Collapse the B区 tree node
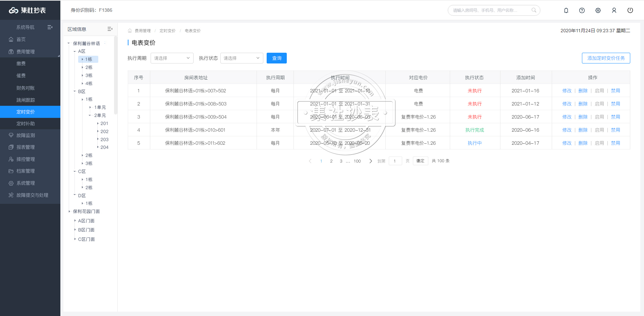Image resolution: width=644 pixels, height=316 pixels. coord(75,91)
